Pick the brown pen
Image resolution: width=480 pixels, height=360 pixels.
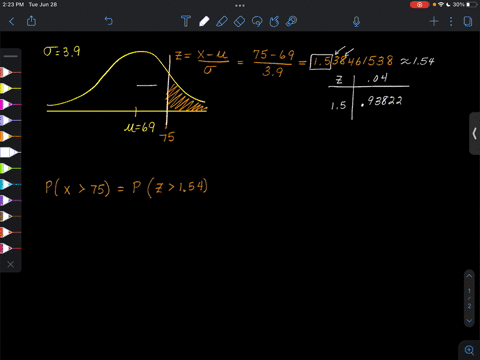(10, 216)
